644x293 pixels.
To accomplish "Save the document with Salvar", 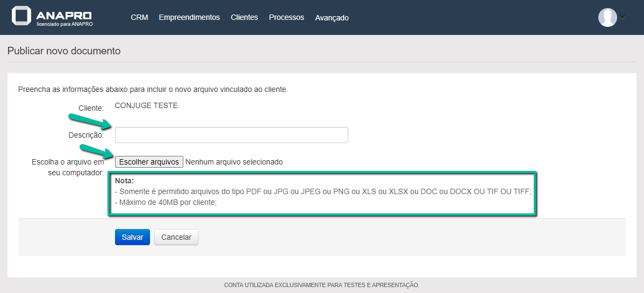I will point(132,237).
